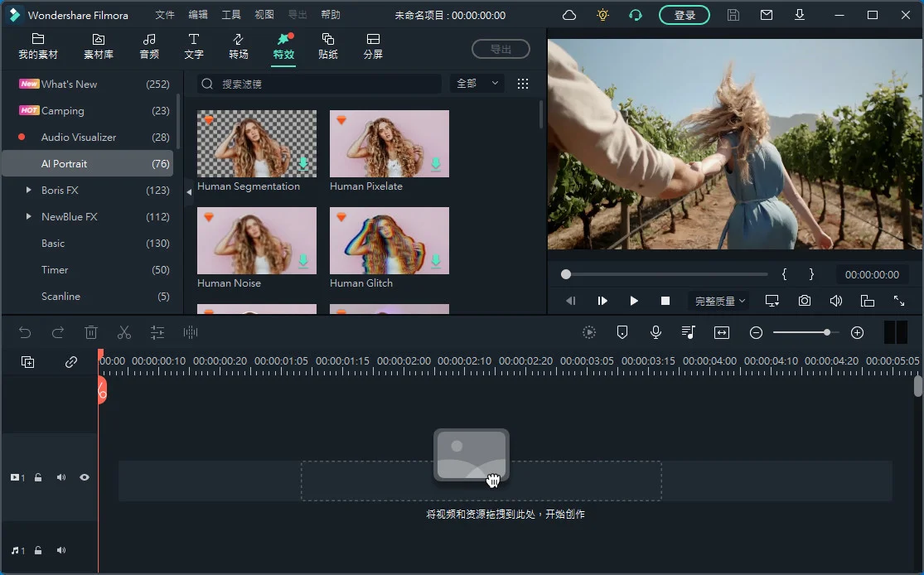
Task: Open the Record Voiceover microphone icon
Action: (x=656, y=332)
